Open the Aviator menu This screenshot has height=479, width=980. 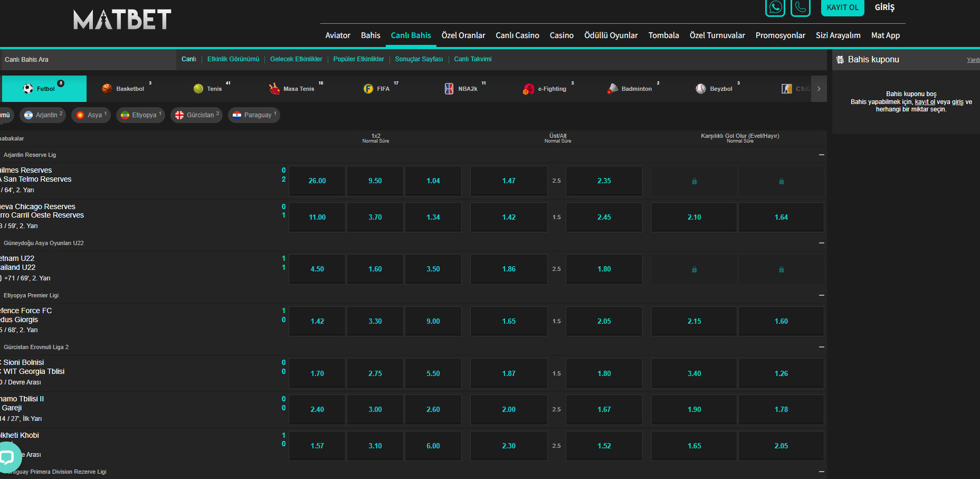pos(338,35)
